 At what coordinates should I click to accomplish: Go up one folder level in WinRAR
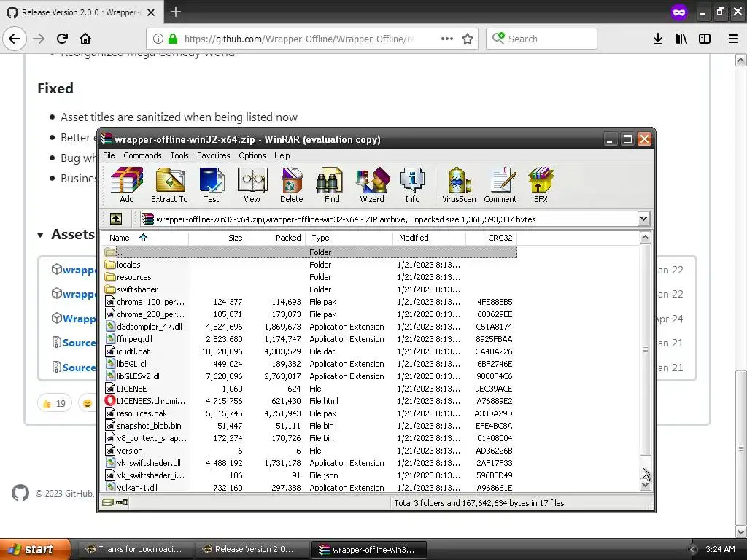tap(116, 219)
